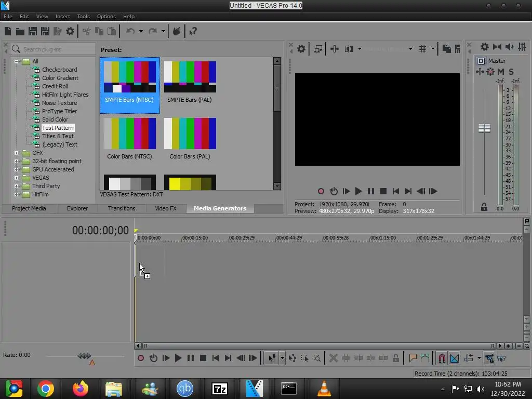The width and height of the screenshot is (532, 399).
Task: Mute the Master bus with M
Action: [501, 72]
